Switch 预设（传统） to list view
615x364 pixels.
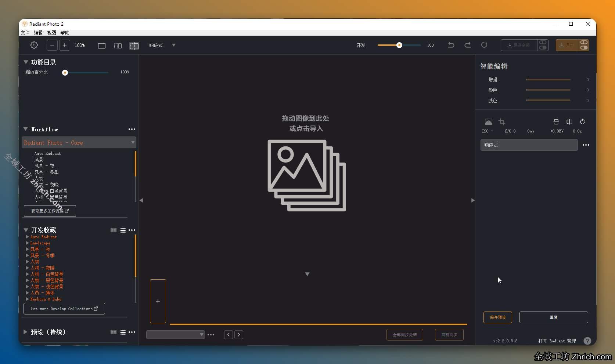pyautogui.click(x=123, y=332)
